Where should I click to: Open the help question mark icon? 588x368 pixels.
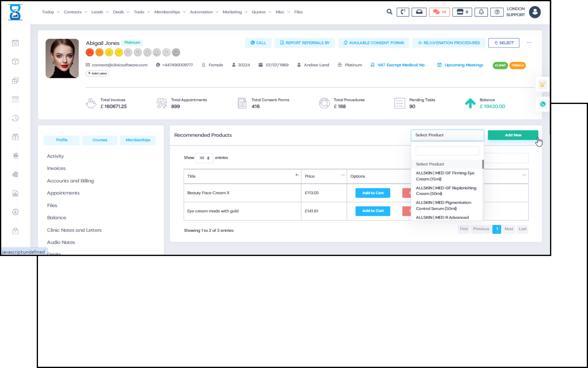pos(497,12)
